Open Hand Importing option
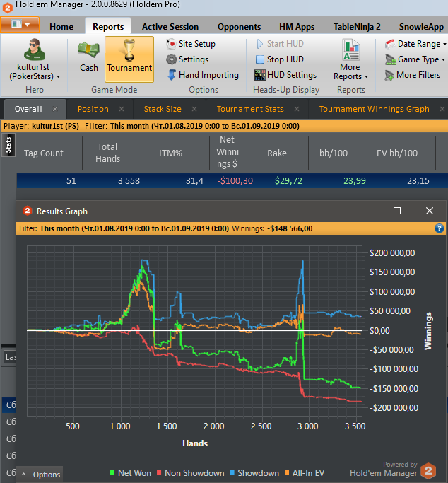 pos(203,75)
